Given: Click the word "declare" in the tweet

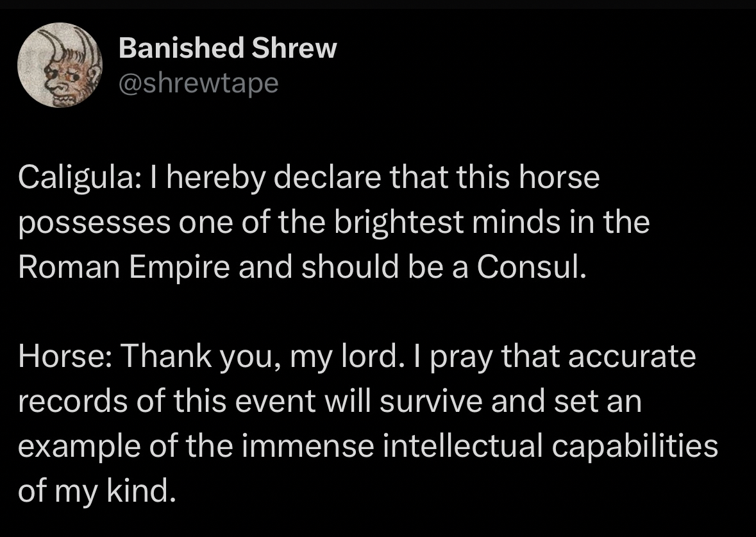Looking at the screenshot, I should pyautogui.click(x=330, y=178).
